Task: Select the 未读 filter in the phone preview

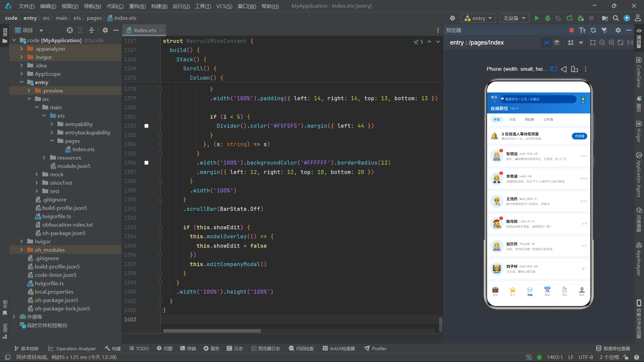Action: click(x=512, y=120)
